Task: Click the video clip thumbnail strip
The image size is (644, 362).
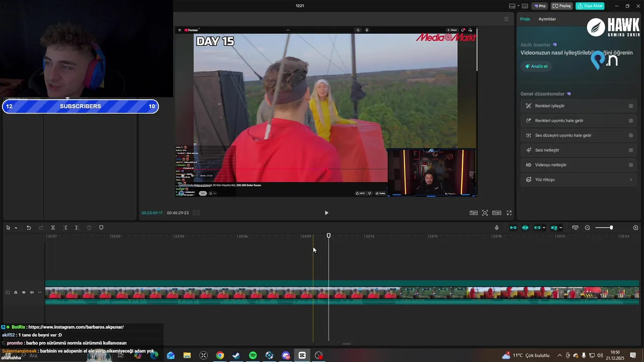Action: tap(342, 293)
